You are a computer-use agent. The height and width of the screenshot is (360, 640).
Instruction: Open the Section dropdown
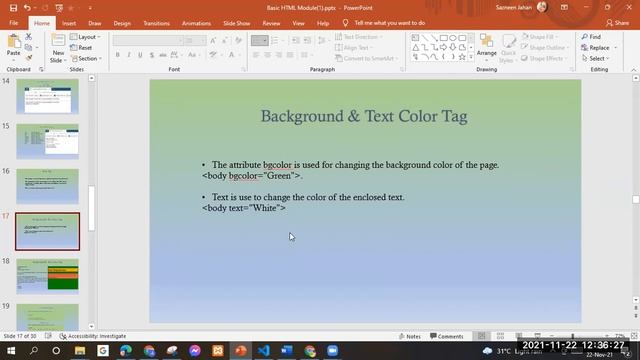86,59
